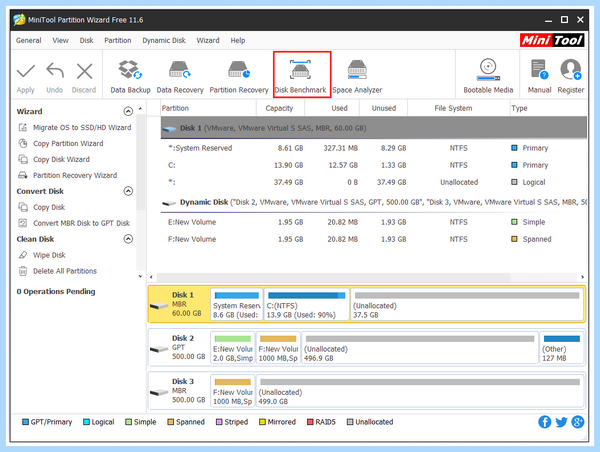Image resolution: width=600 pixels, height=452 pixels.
Task: Select the 37.49 GB unallocated row
Action: [x=373, y=182]
